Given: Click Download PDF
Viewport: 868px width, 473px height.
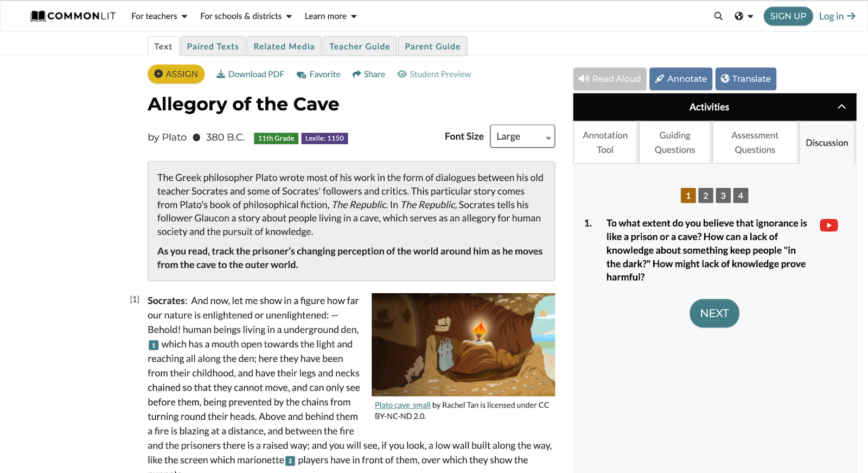Looking at the screenshot, I should pyautogui.click(x=250, y=74).
